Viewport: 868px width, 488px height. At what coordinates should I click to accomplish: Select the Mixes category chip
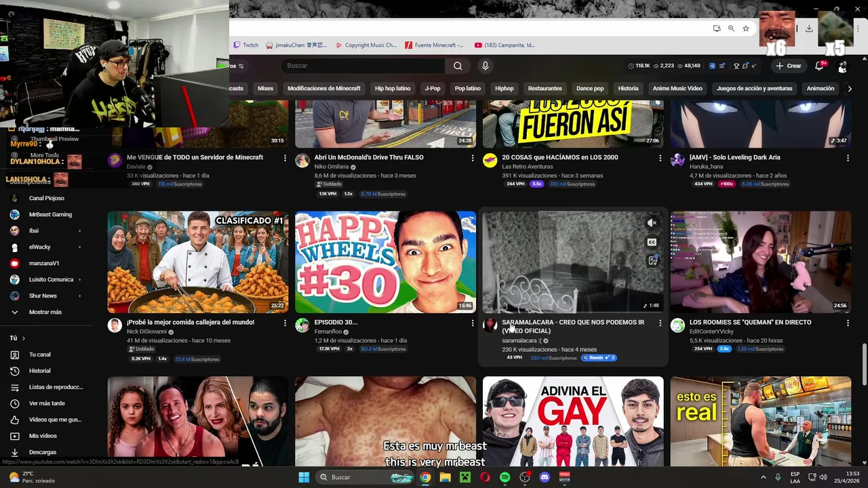pos(265,88)
